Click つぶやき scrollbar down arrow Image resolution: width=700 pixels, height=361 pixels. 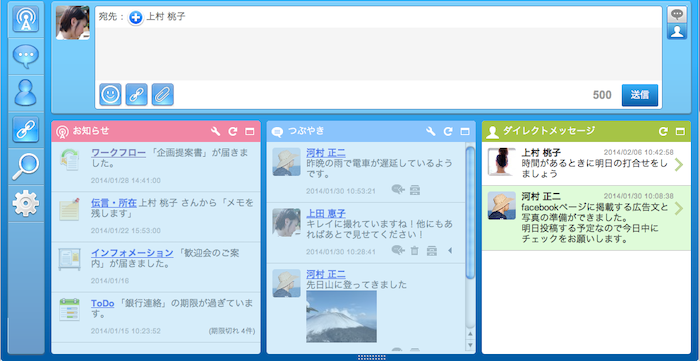click(470, 345)
